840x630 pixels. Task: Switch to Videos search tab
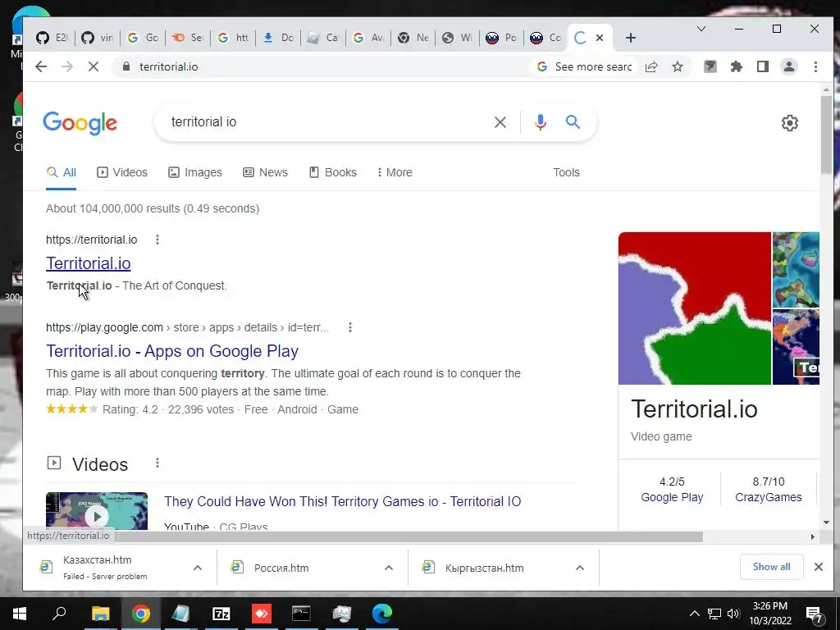coord(122,172)
